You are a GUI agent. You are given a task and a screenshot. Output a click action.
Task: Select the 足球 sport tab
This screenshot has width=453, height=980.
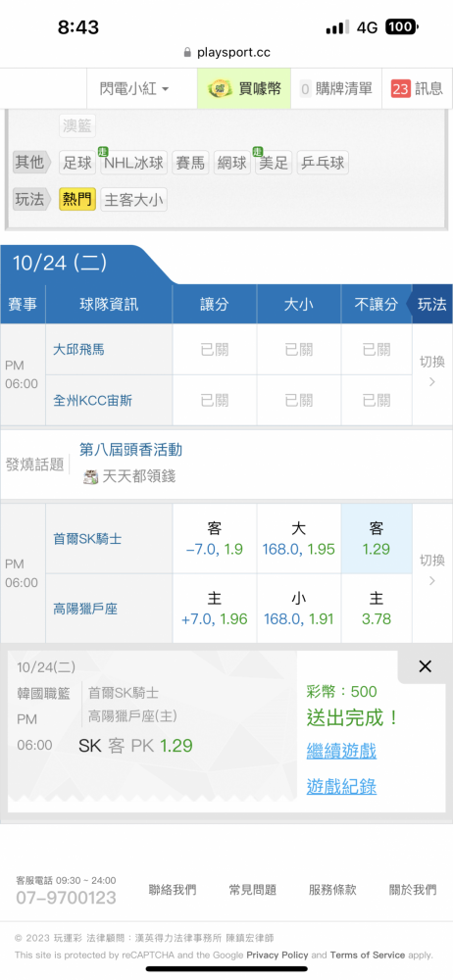tap(77, 163)
